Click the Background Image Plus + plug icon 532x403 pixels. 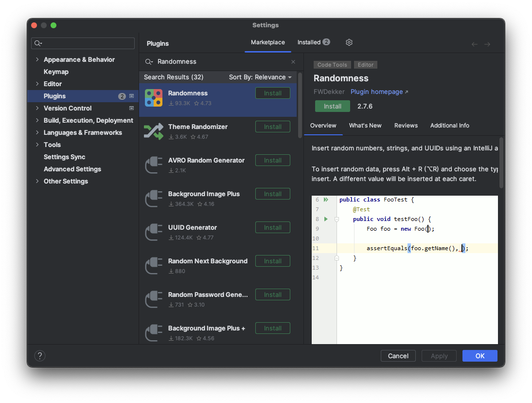pyautogui.click(x=154, y=333)
